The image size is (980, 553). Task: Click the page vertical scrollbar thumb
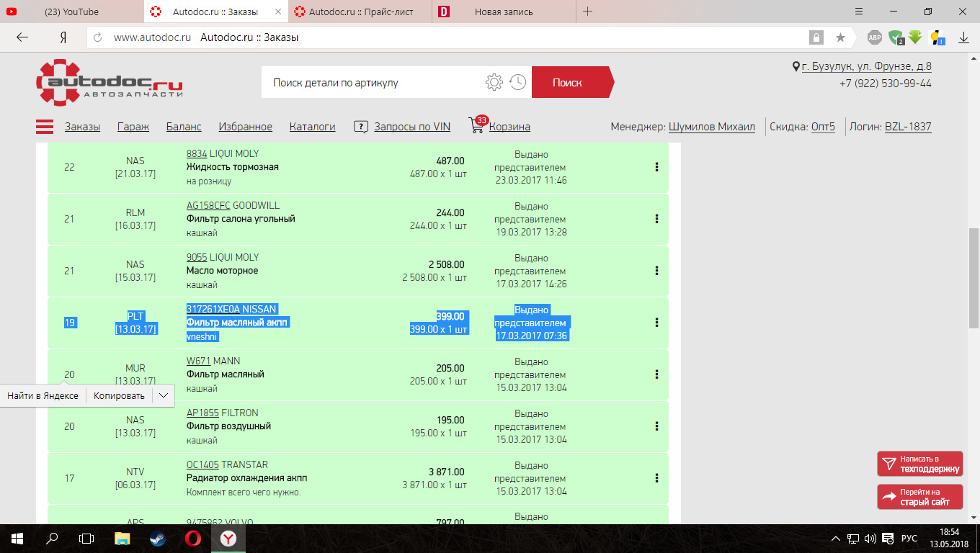[x=974, y=278]
